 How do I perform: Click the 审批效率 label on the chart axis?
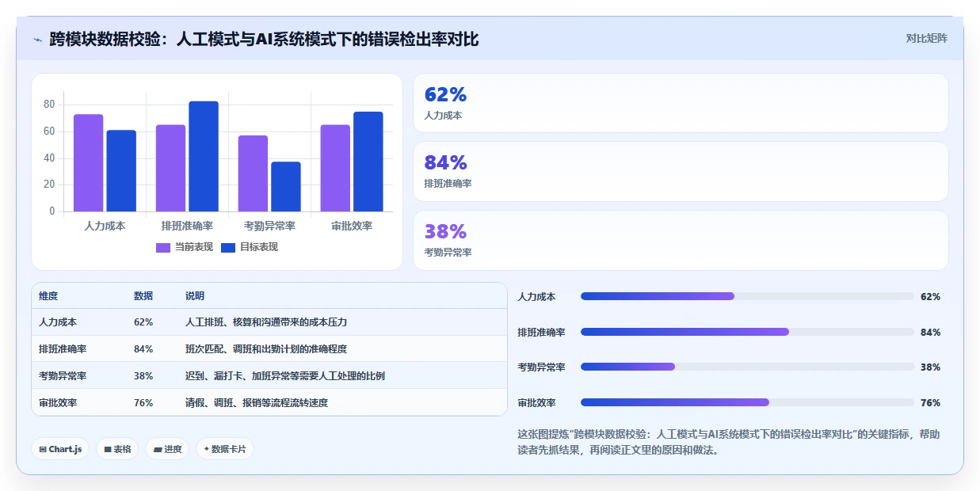352,226
